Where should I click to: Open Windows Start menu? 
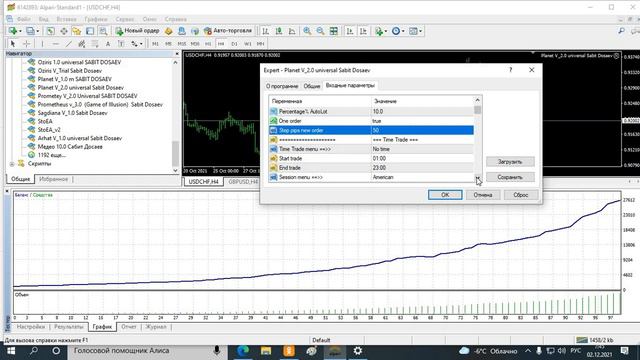tap(11, 351)
